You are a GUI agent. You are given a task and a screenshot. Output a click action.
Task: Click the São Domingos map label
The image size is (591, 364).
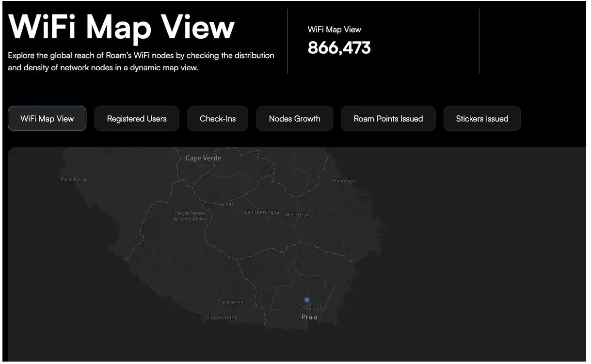(261, 212)
